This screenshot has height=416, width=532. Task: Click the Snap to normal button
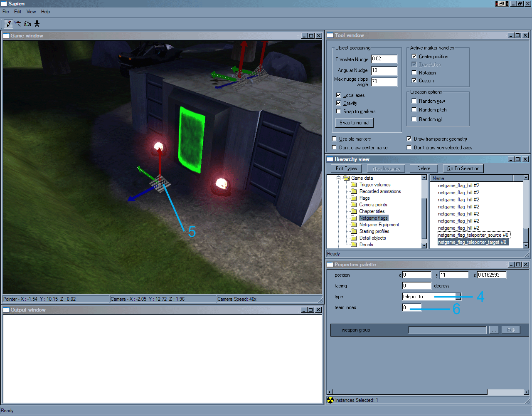click(355, 123)
